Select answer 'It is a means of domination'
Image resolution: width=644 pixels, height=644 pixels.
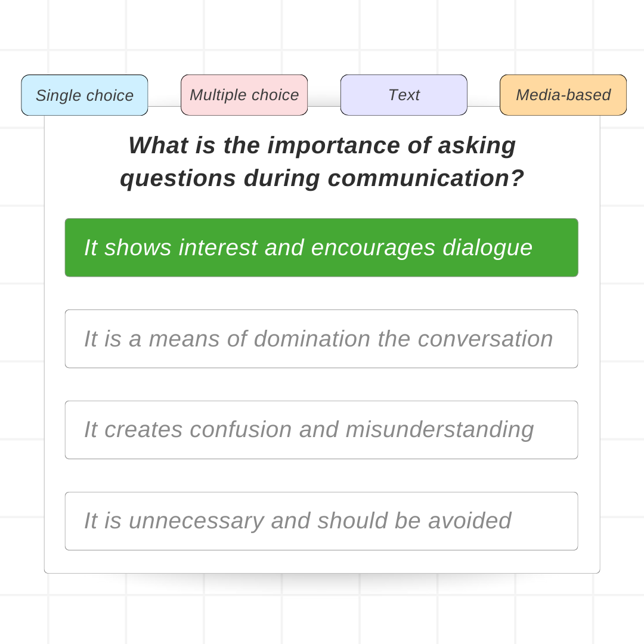point(321,339)
